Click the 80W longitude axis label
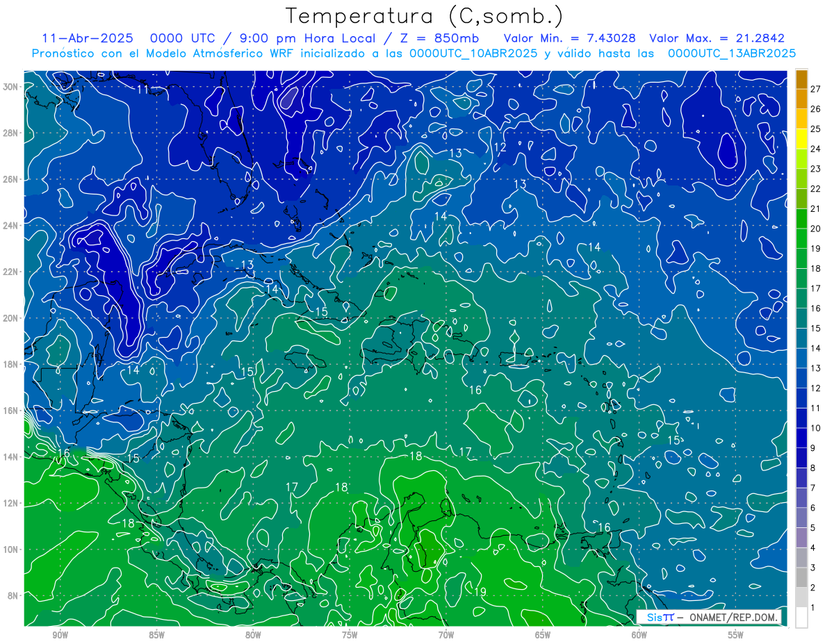Screen dimensions: 834x644 (253, 636)
